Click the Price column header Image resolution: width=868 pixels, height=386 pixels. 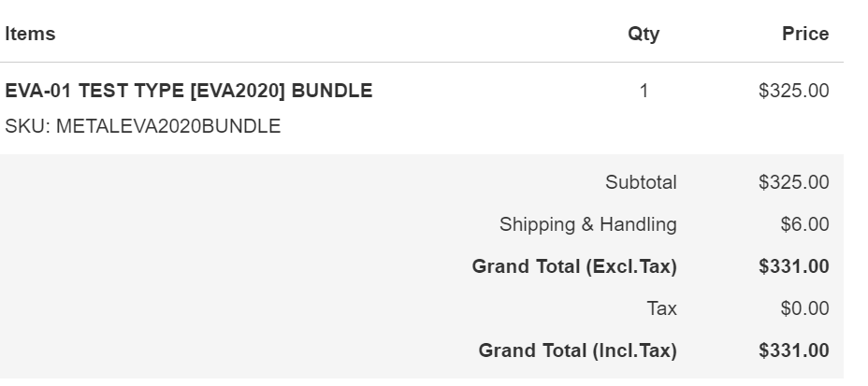[805, 34]
